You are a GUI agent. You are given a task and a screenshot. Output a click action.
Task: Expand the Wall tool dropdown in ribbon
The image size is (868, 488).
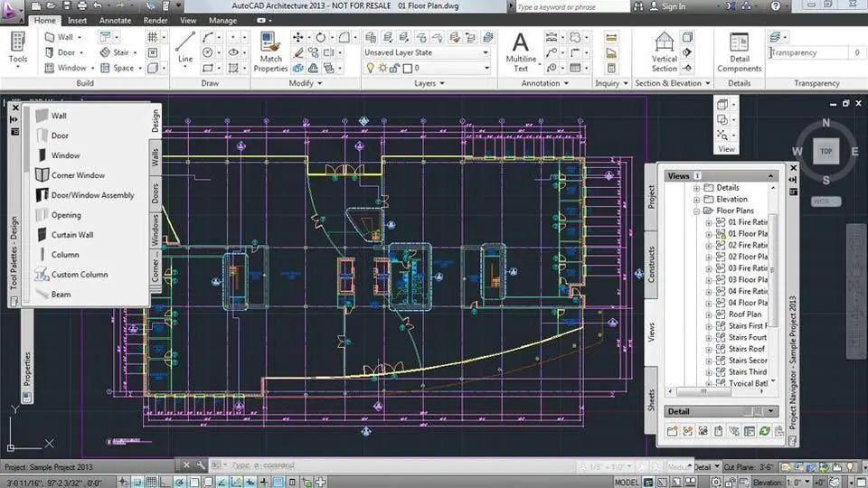[80, 38]
